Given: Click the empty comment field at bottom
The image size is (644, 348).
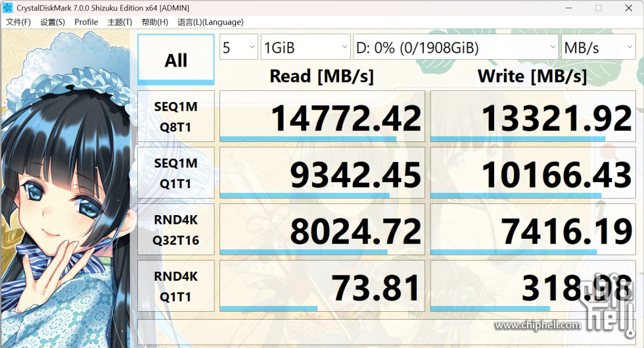Looking at the screenshot, I should 386,332.
